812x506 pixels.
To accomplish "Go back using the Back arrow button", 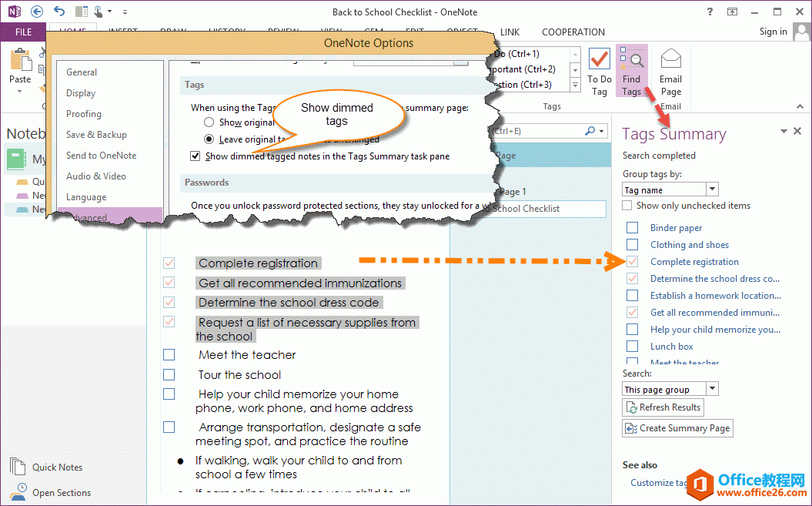I will click(36, 12).
